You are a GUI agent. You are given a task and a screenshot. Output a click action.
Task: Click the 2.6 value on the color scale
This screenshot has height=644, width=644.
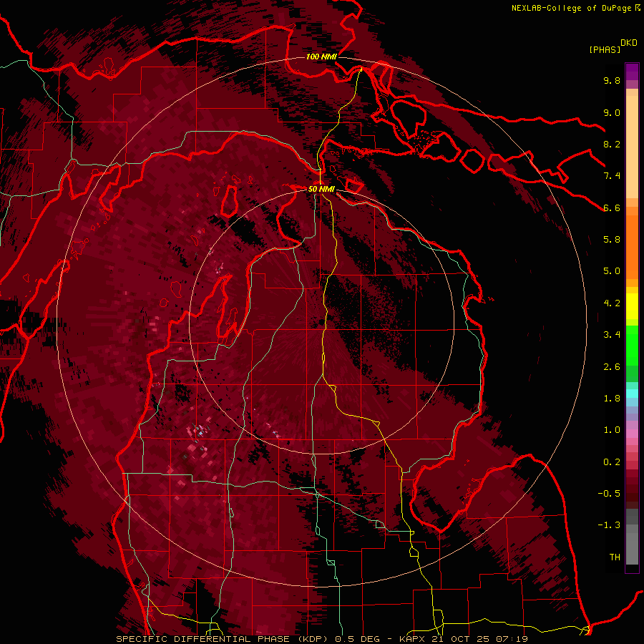pyautogui.click(x=612, y=367)
